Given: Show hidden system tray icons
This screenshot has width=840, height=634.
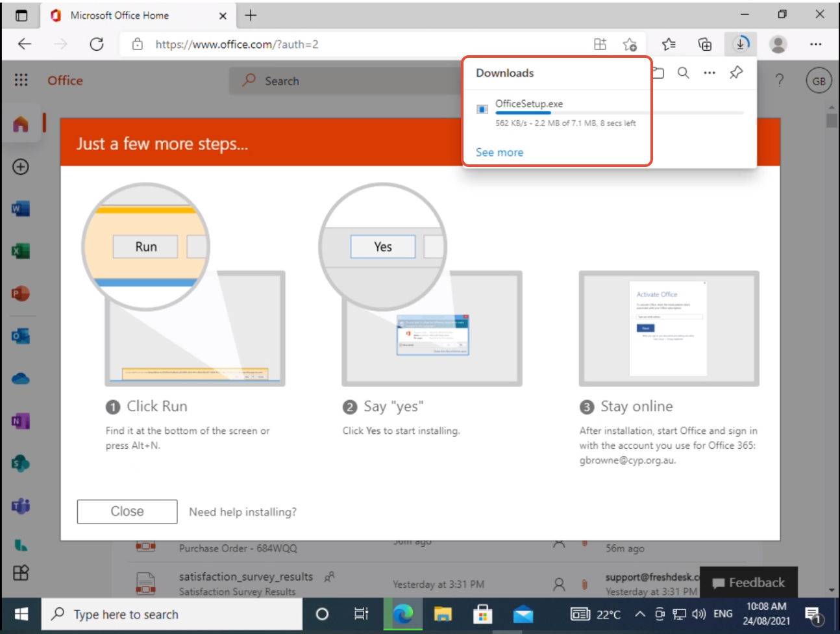Looking at the screenshot, I should [x=640, y=614].
